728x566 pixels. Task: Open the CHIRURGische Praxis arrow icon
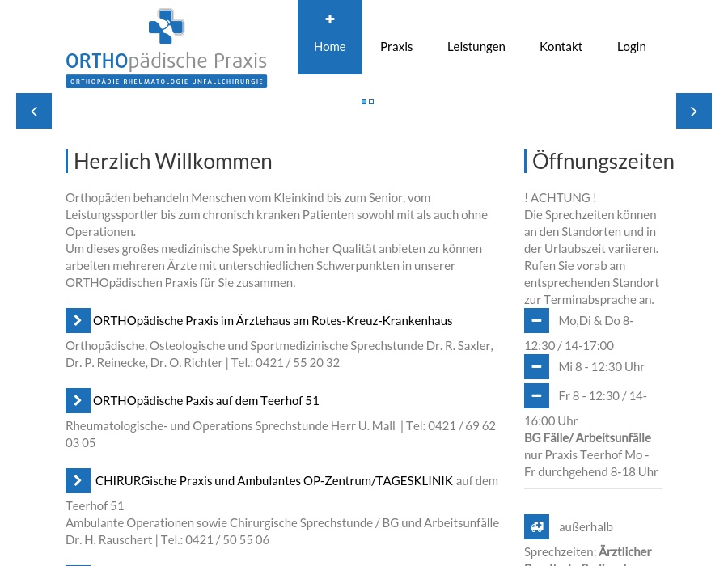click(x=78, y=480)
